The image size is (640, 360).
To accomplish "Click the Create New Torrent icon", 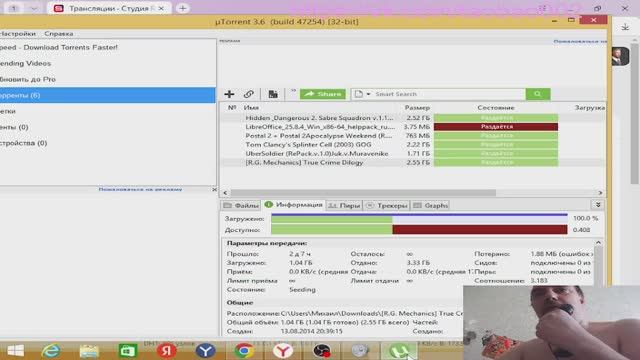I will tap(273, 94).
